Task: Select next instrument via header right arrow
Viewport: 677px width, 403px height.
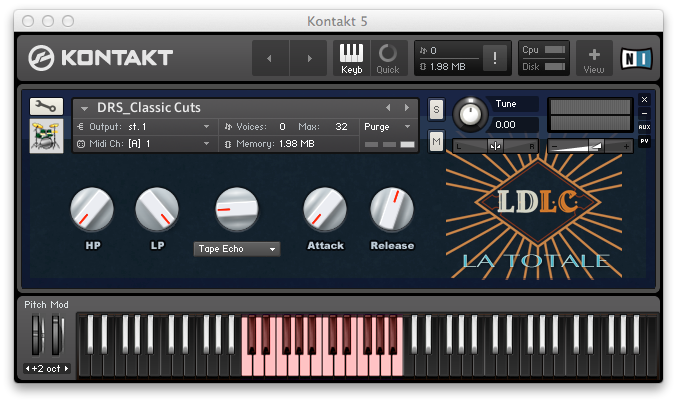Action: (406, 108)
